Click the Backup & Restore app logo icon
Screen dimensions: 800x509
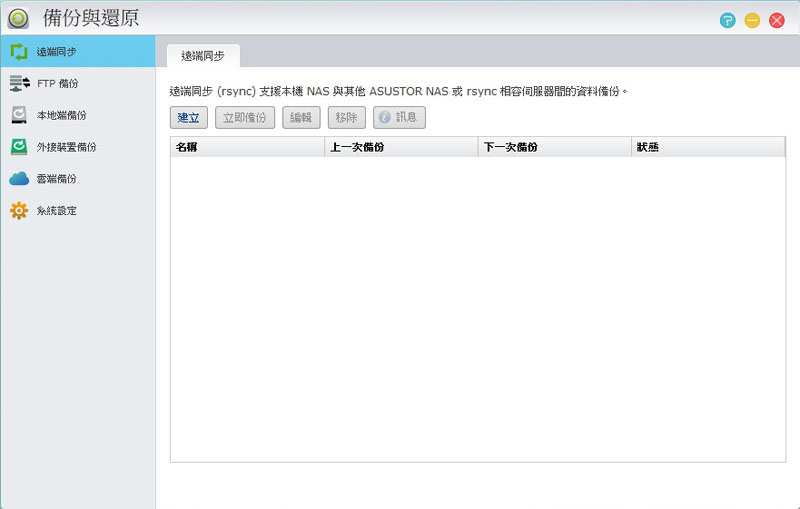click(18, 19)
